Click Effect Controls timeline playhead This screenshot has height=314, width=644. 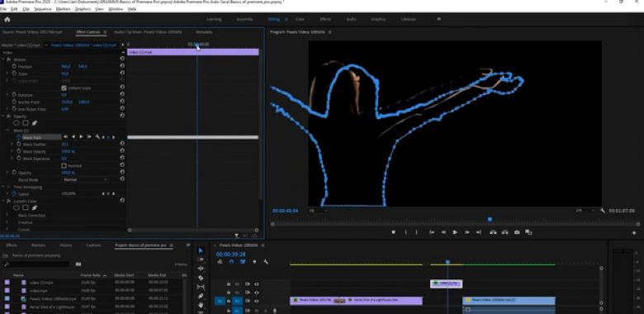point(197,46)
